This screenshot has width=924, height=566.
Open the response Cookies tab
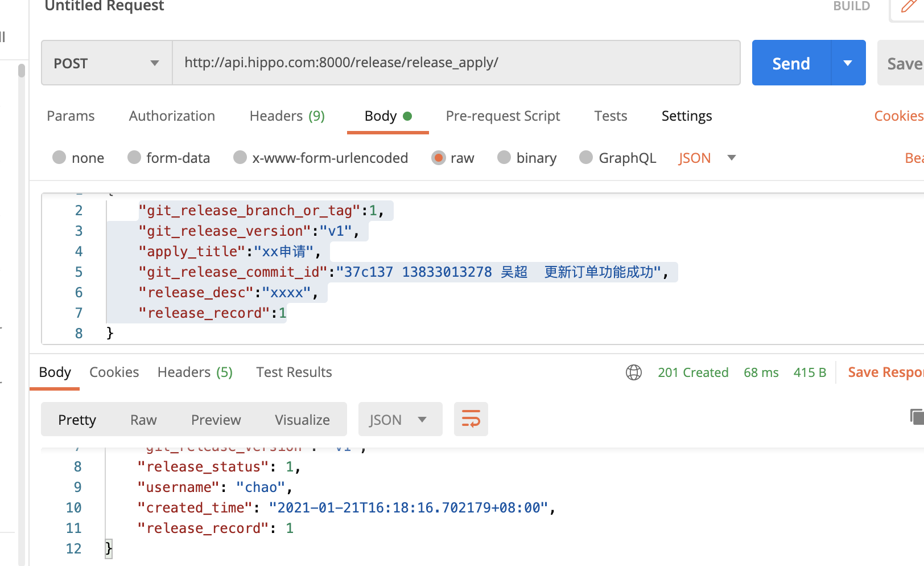[x=114, y=372]
